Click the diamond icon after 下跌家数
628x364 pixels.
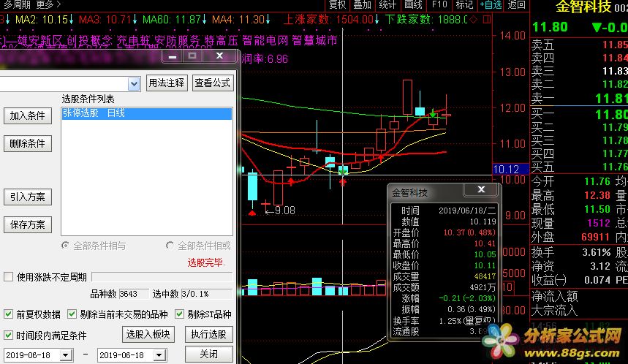pyautogui.click(x=474, y=19)
